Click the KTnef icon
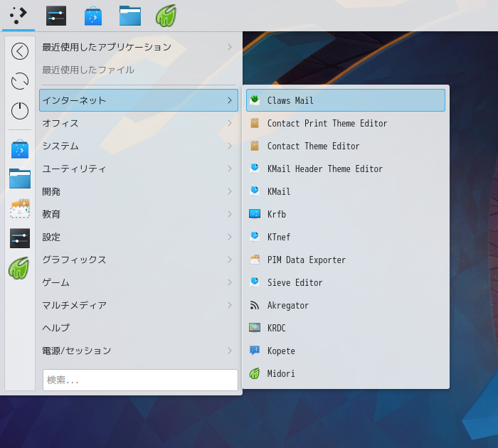The height and width of the screenshot is (448, 498). 255,237
